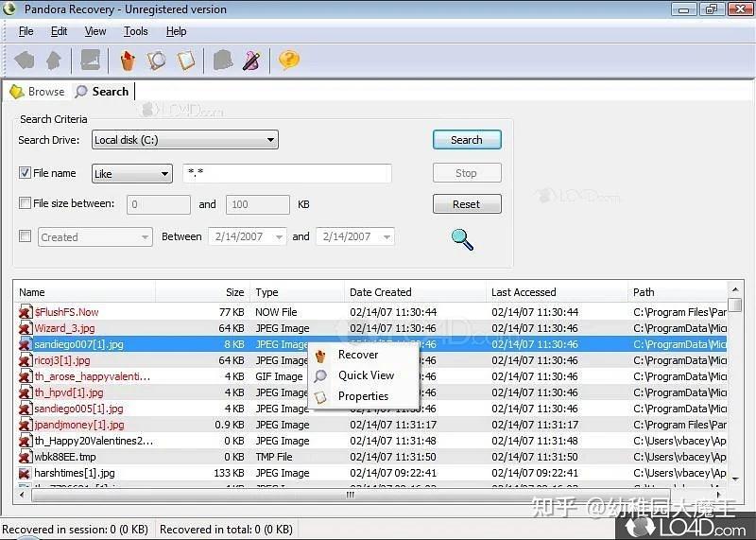Sort by the Last Accessed column header
Screen dimensions: 756x540
pos(557,292)
